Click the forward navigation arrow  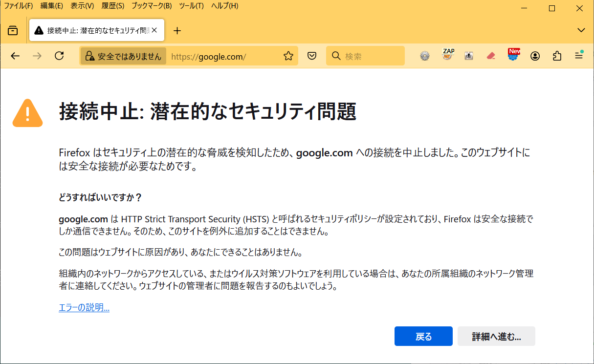pos(37,56)
